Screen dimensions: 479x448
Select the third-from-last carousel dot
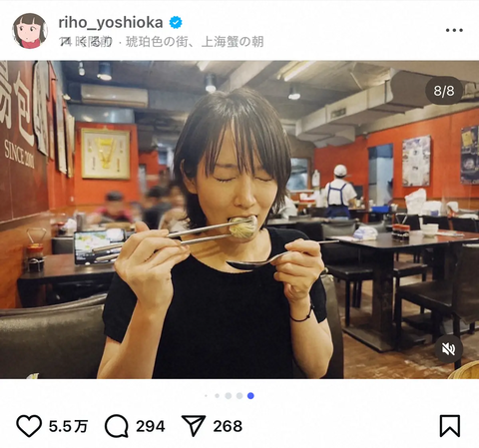(x=229, y=396)
